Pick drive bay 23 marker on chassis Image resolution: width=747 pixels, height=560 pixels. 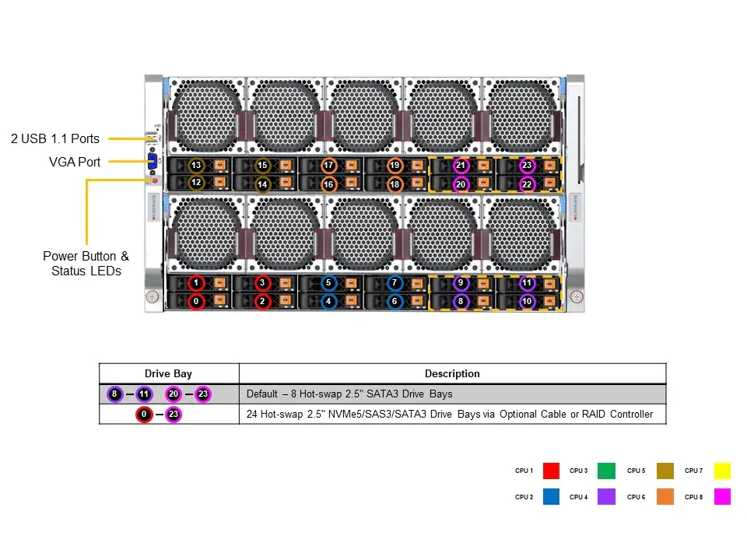click(x=527, y=165)
